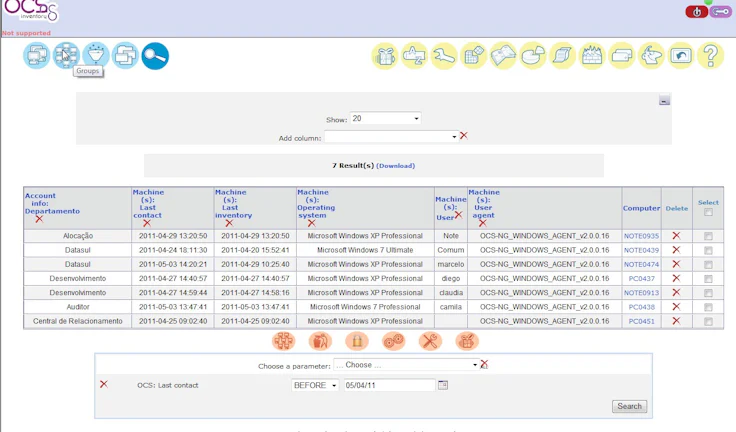Click the paper scroll icon
This screenshot has width=736, height=432.
563,56
